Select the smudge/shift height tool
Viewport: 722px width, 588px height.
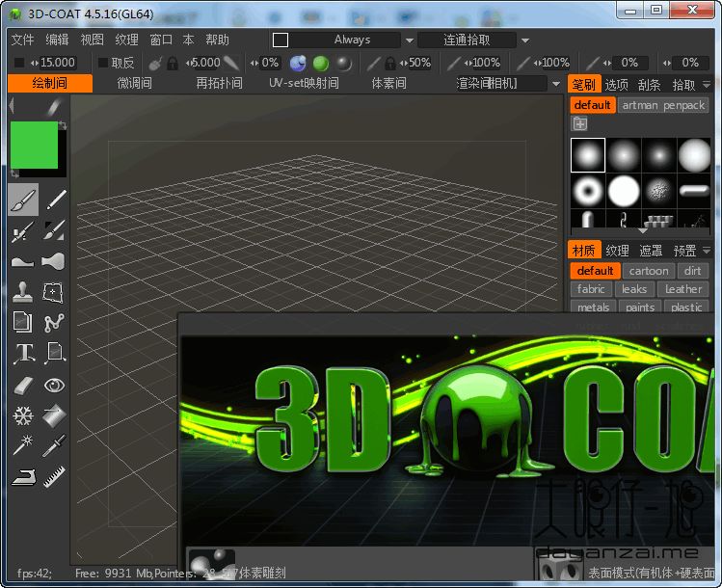pos(23,262)
